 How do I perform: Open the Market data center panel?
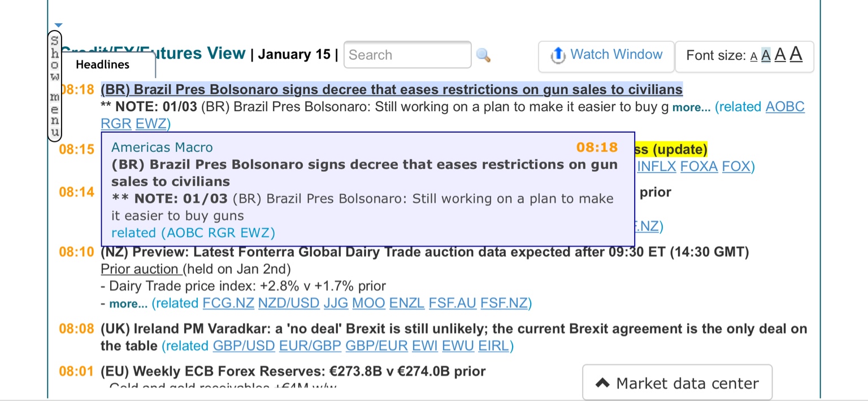678,383
